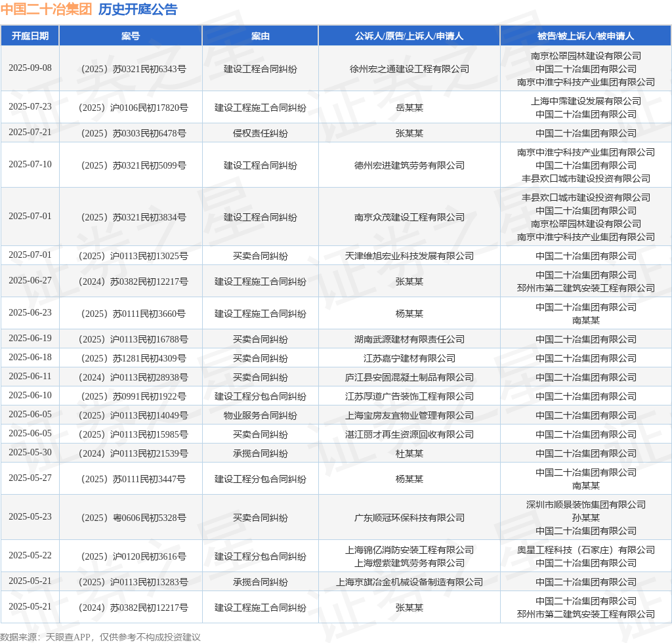The image size is (672, 643).
Task: Click plaintiff '上海京旗冶金机械设备制造有限公司'
Action: tap(409, 582)
